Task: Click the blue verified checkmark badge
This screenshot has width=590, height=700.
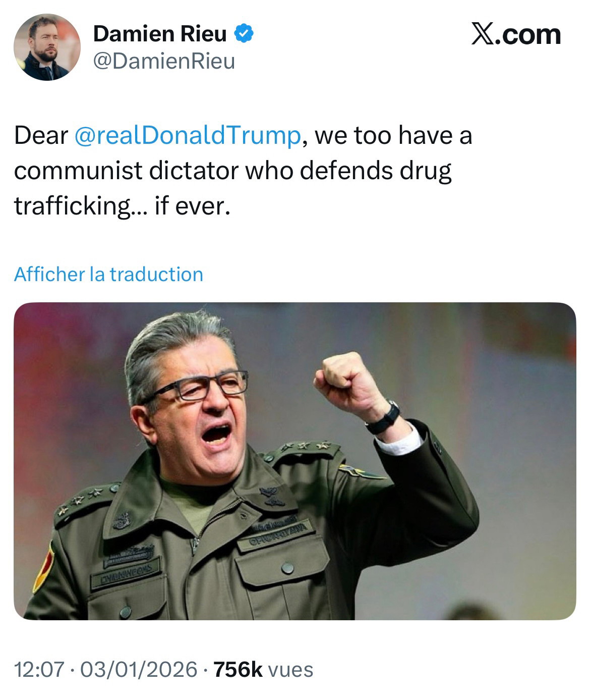Action: (x=244, y=34)
